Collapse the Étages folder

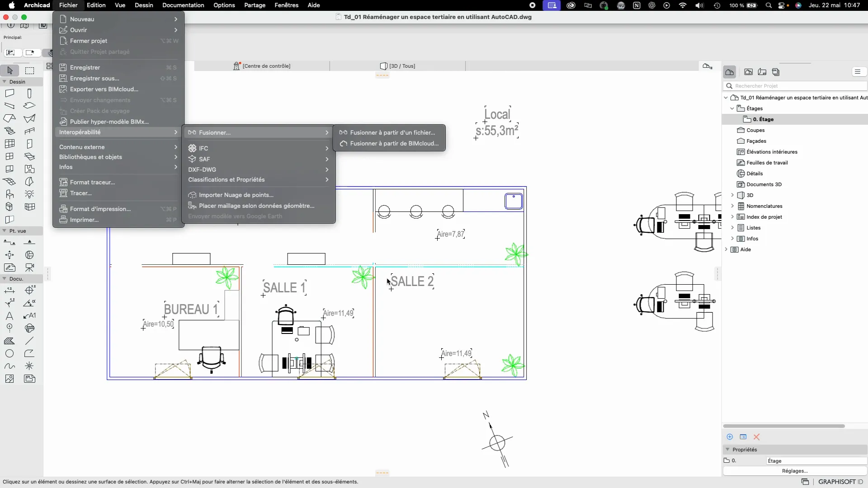click(732, 108)
